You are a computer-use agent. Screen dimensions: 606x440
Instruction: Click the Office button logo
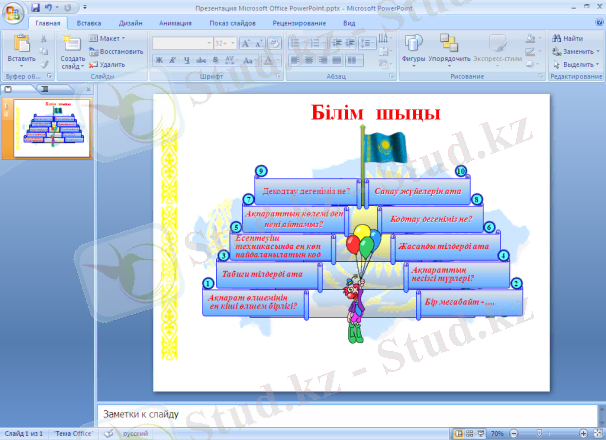[x=12, y=12]
